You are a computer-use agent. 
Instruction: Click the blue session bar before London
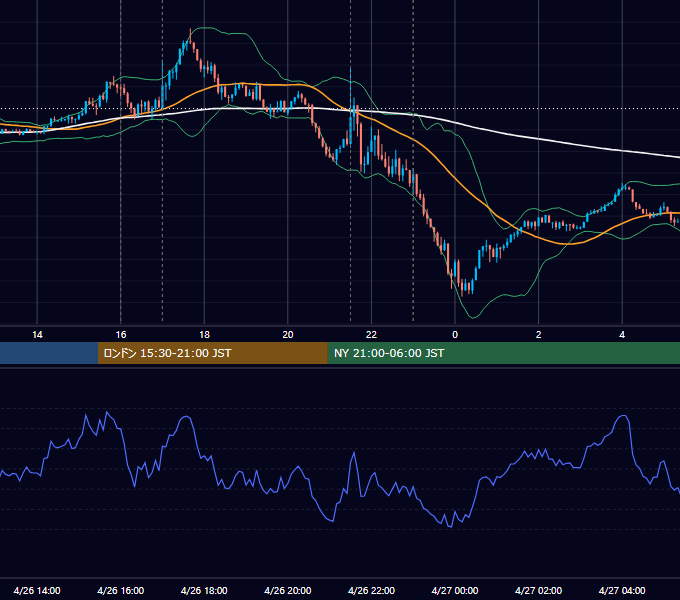[49, 353]
